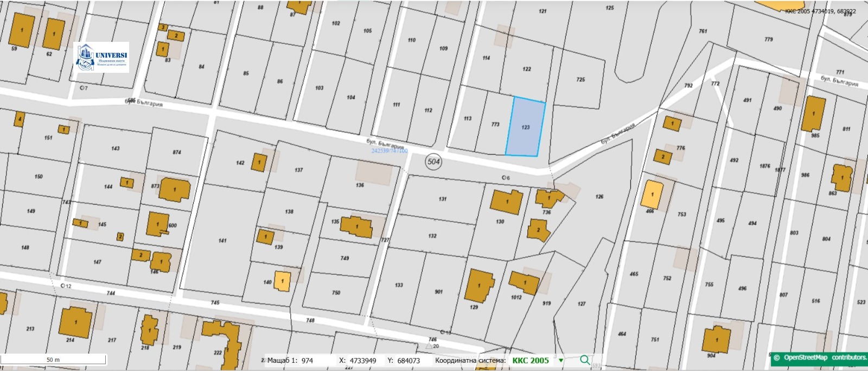Click the light yellow building in parcel 140
The height and width of the screenshot is (371, 868).
pos(282,281)
